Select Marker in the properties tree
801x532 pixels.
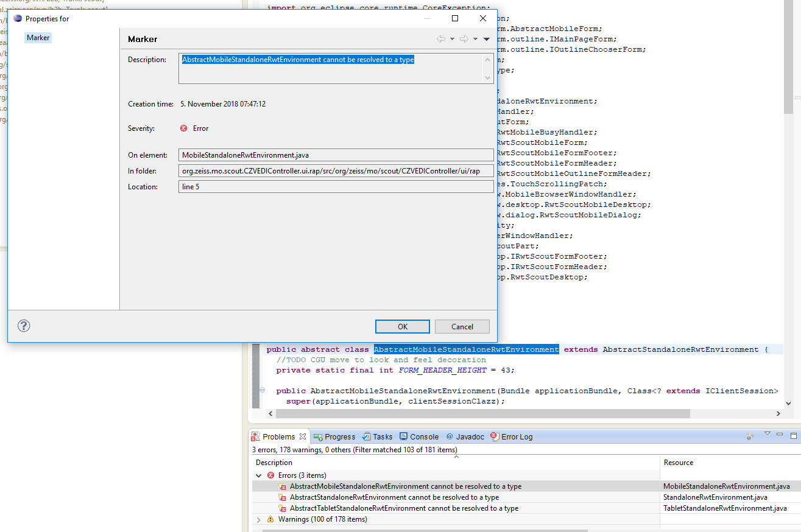pos(38,38)
